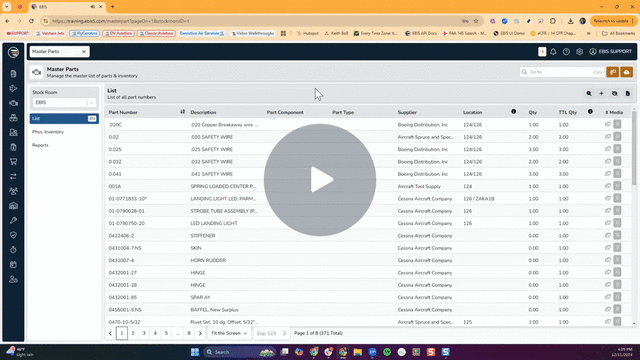Screen dimensions: 640x360
Task: Click the SPAR AY description
Action: tap(200, 298)
